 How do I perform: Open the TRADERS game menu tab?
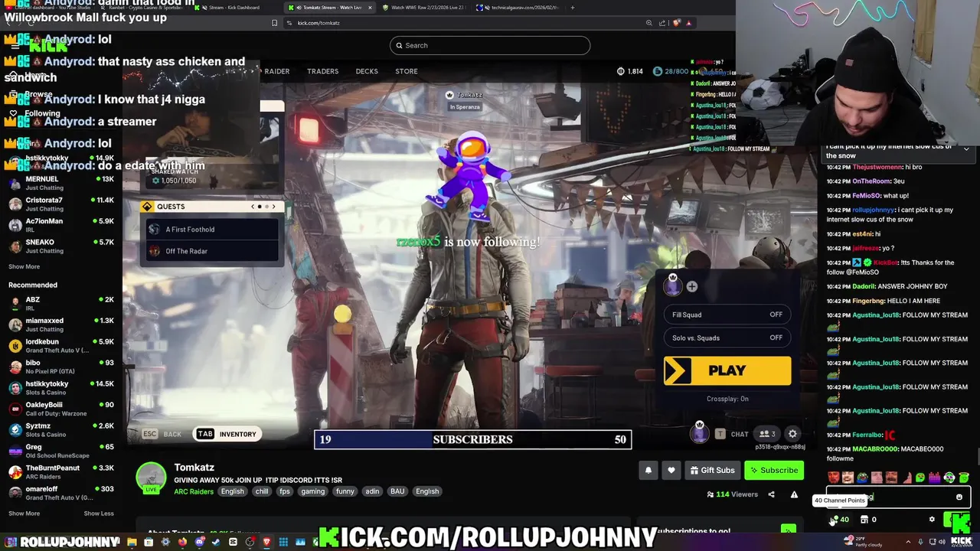click(x=322, y=71)
